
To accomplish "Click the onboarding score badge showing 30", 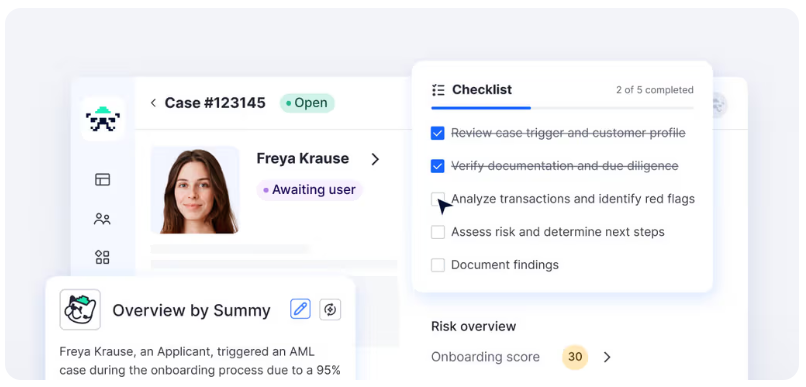I will coord(575,357).
